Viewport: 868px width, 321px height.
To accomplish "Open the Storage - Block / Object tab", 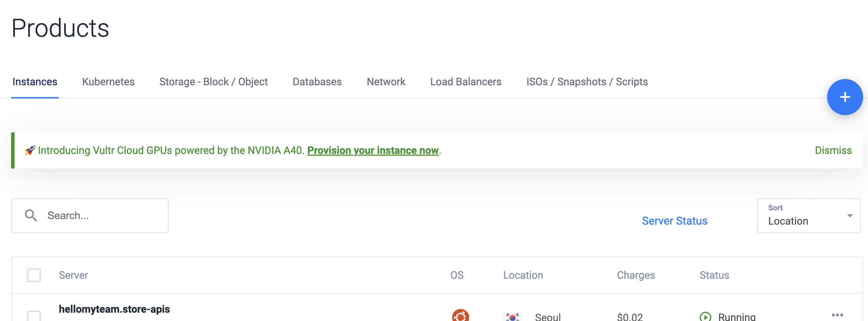I will (213, 82).
